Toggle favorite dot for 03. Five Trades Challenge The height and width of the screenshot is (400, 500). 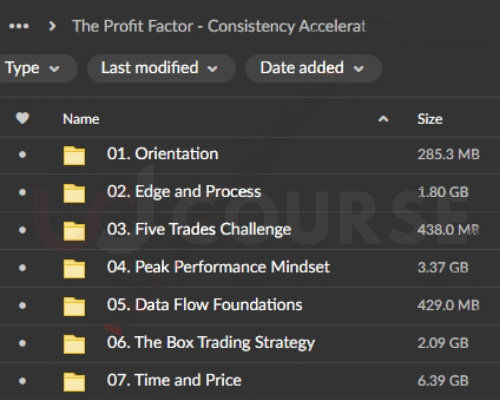(x=22, y=230)
